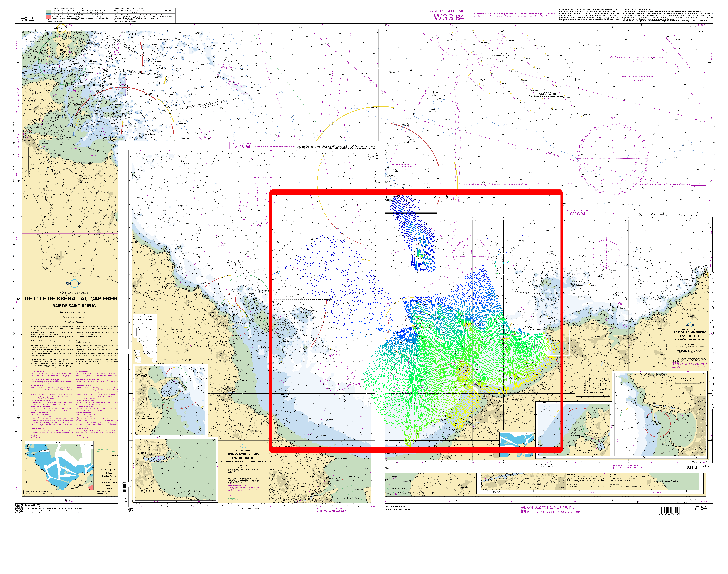Click the Baie de Saint-Brieuc Partie Est title
The width and height of the screenshot is (728, 574).
click(x=689, y=334)
